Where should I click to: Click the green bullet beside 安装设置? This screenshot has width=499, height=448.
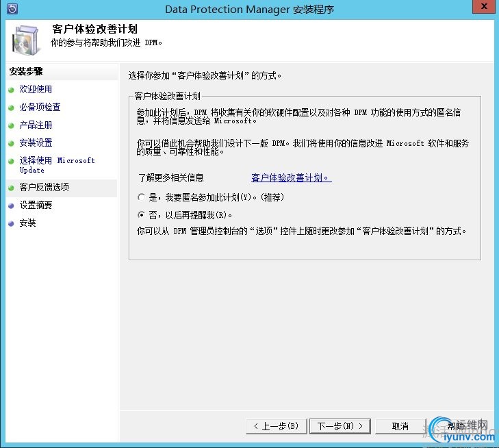[x=11, y=144]
